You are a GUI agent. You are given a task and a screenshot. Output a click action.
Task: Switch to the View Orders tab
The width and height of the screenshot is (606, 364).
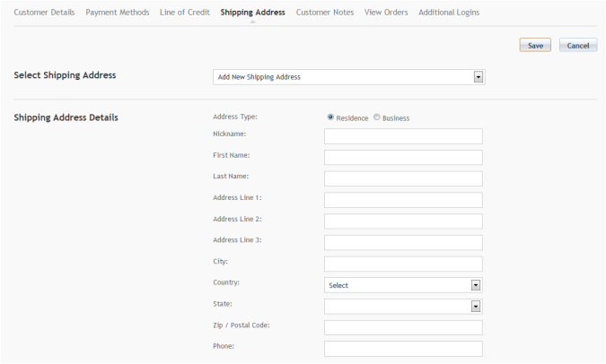(386, 13)
